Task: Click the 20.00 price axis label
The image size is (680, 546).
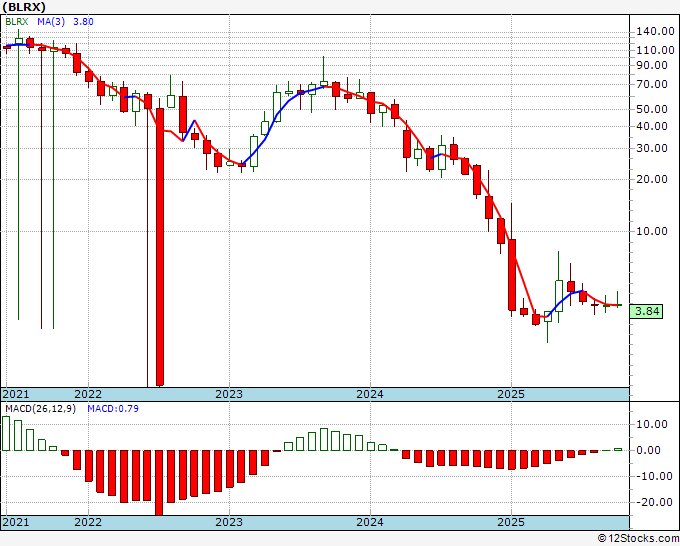Action: tap(652, 179)
